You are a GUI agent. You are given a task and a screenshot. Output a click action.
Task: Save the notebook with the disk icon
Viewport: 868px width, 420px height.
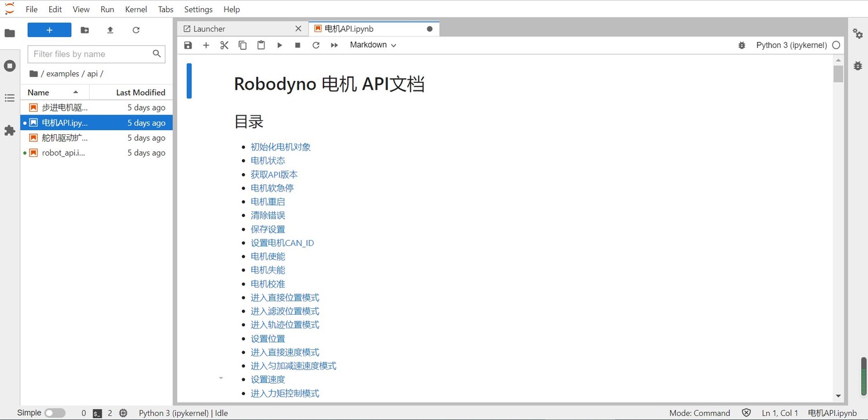188,45
